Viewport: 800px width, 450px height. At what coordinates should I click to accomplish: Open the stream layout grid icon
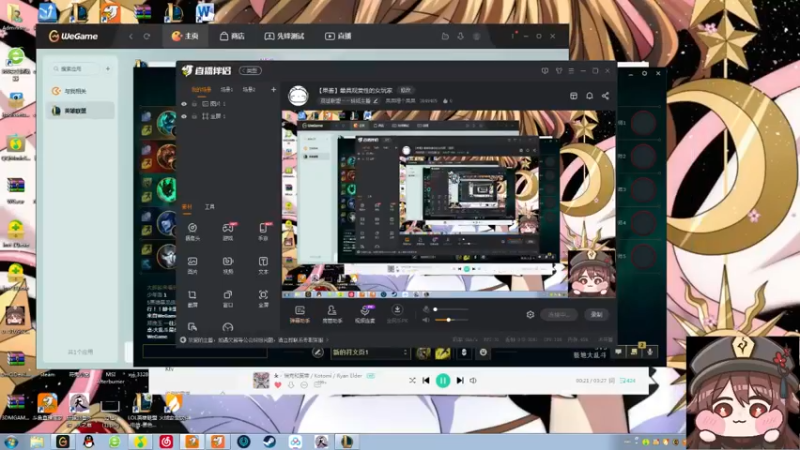pos(573,96)
